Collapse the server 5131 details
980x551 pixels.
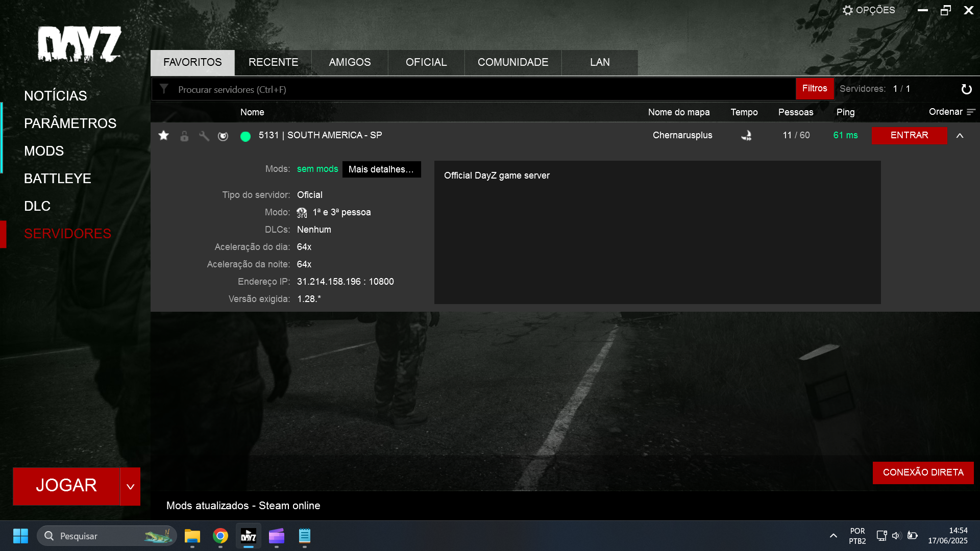[x=960, y=136]
